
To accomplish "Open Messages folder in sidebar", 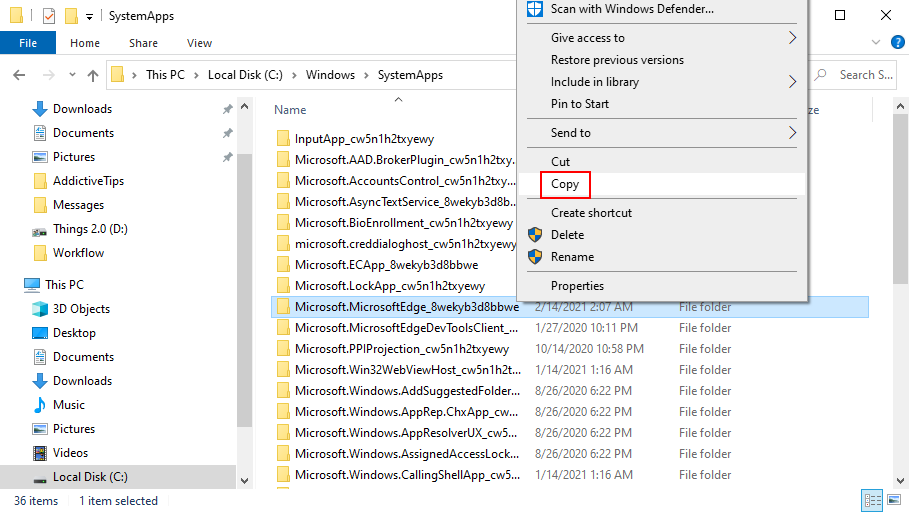I will (78, 205).
